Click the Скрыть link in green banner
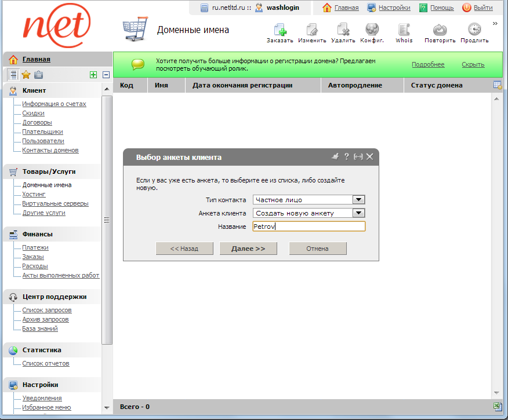The height and width of the screenshot is (420, 508). [x=473, y=64]
